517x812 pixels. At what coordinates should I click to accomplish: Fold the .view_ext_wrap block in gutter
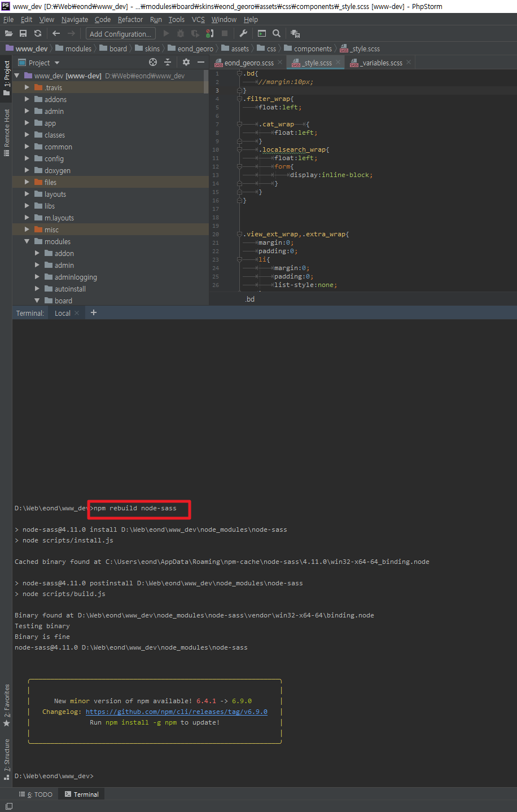coord(239,234)
